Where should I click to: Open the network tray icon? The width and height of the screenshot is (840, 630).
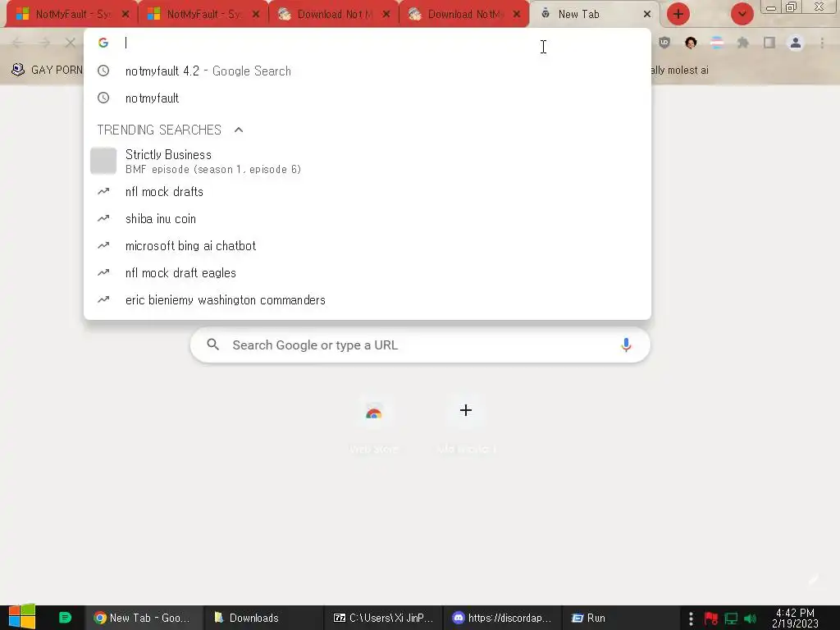point(731,619)
